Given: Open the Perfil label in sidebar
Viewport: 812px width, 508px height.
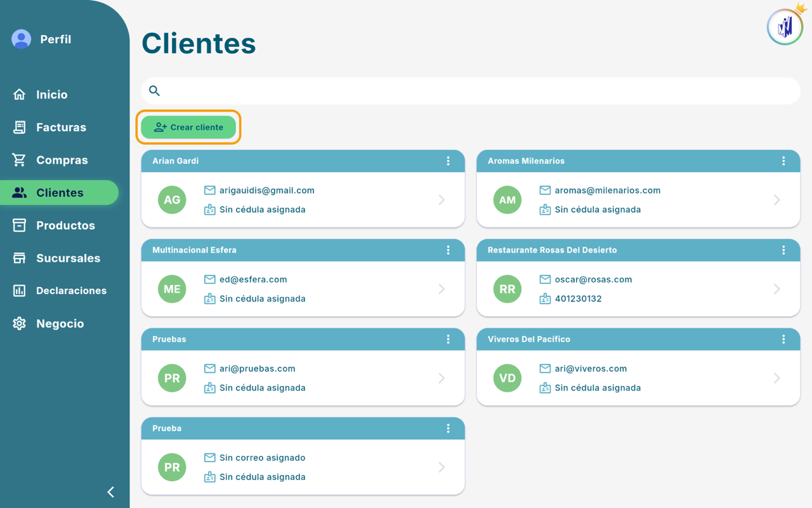Looking at the screenshot, I should 56,39.
